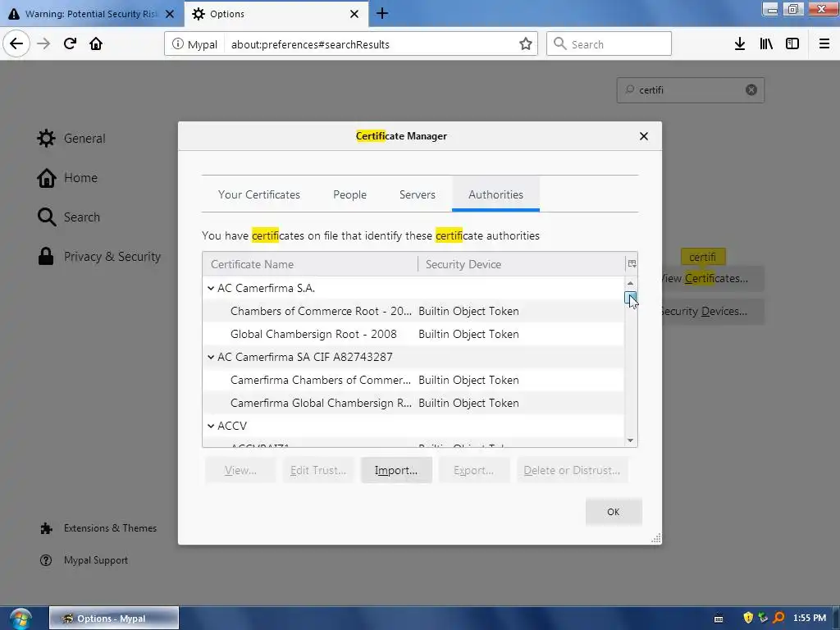
Task: Go back using the back arrow
Action: point(16,44)
